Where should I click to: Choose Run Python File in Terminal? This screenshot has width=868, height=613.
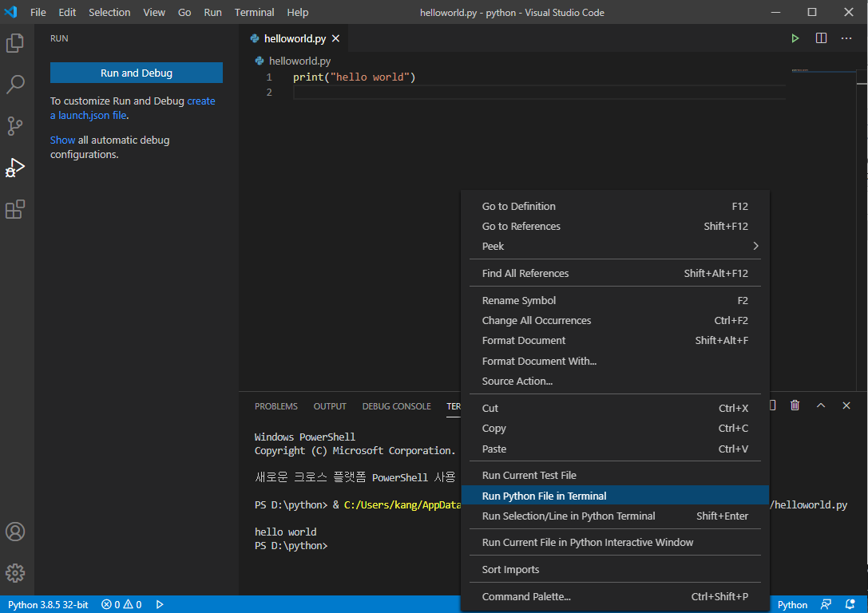click(615, 496)
